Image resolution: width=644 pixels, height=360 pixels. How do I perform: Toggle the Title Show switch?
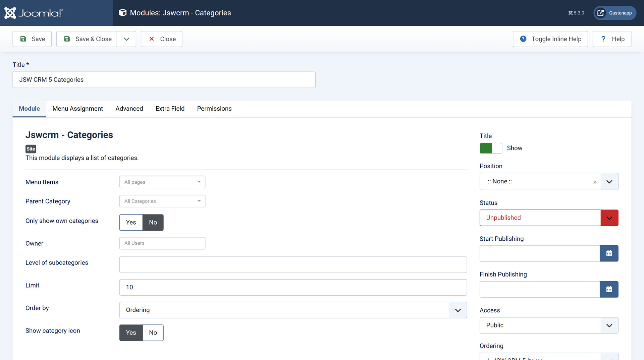tap(491, 148)
